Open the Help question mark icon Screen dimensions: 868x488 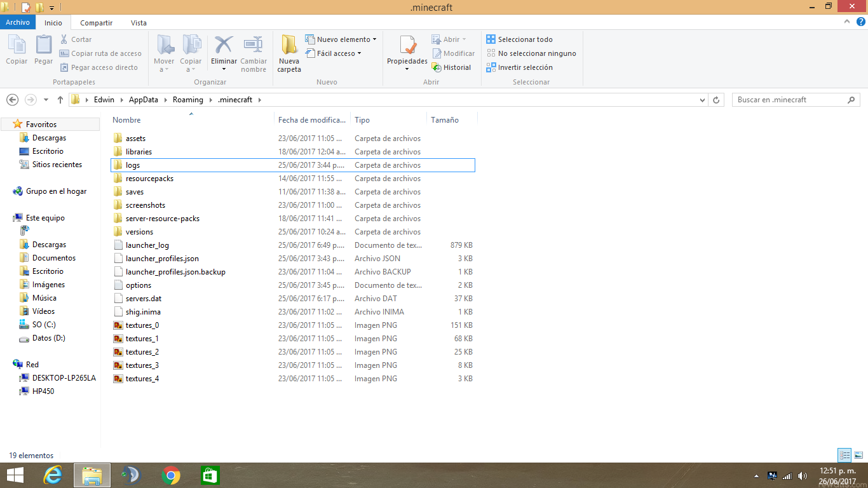[x=860, y=22]
